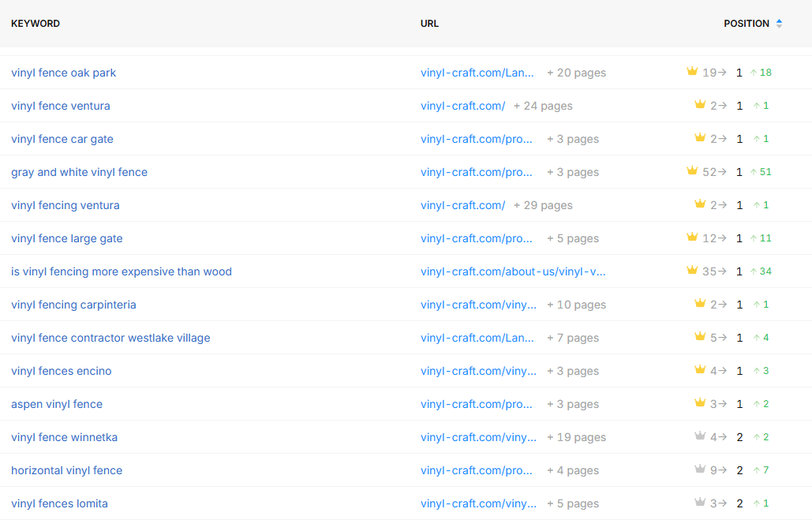Open keyword "vinyl fencing carpinteria"
Screen dimensions: 812x520
coord(73,305)
